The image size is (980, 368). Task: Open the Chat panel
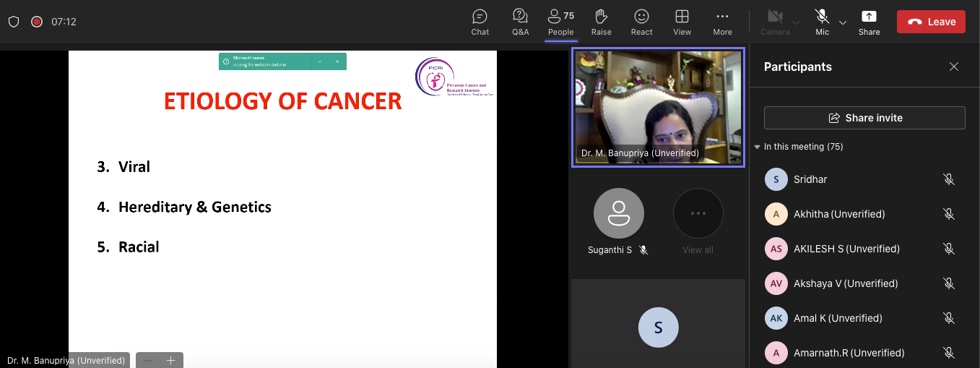click(x=480, y=22)
